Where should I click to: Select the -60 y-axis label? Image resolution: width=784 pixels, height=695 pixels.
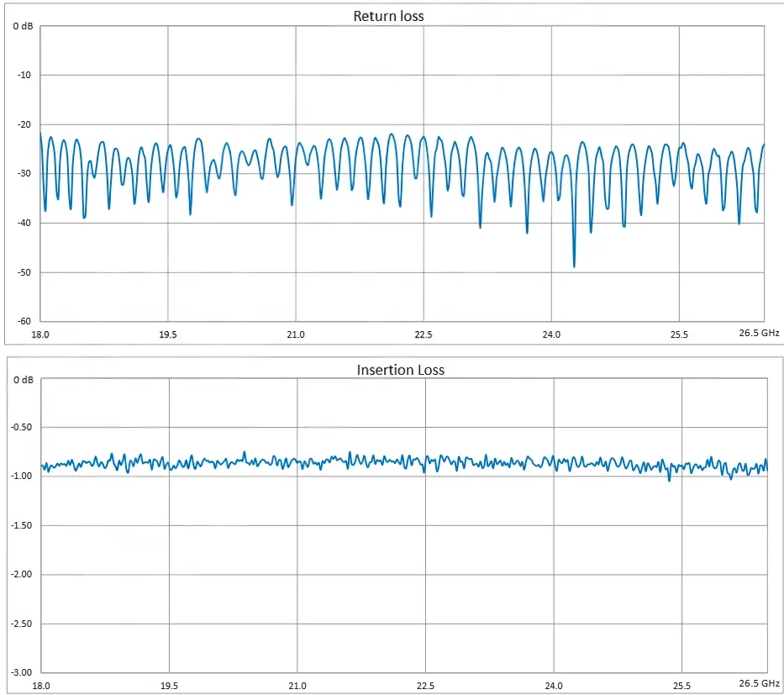(x=24, y=320)
